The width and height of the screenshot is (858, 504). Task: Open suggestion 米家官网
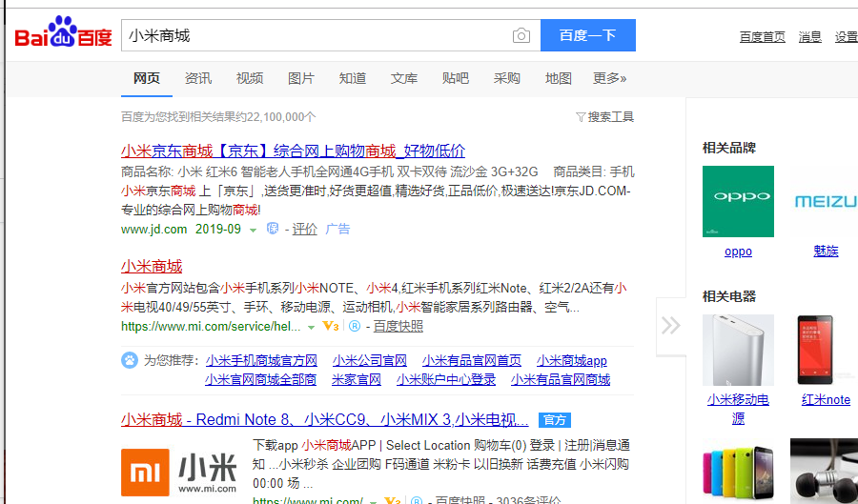pos(357,379)
